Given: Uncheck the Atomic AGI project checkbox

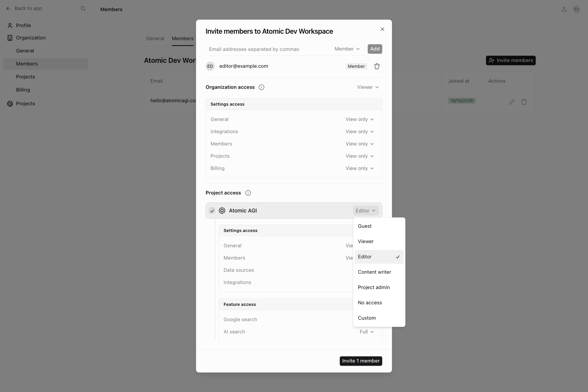Looking at the screenshot, I should click(x=212, y=211).
